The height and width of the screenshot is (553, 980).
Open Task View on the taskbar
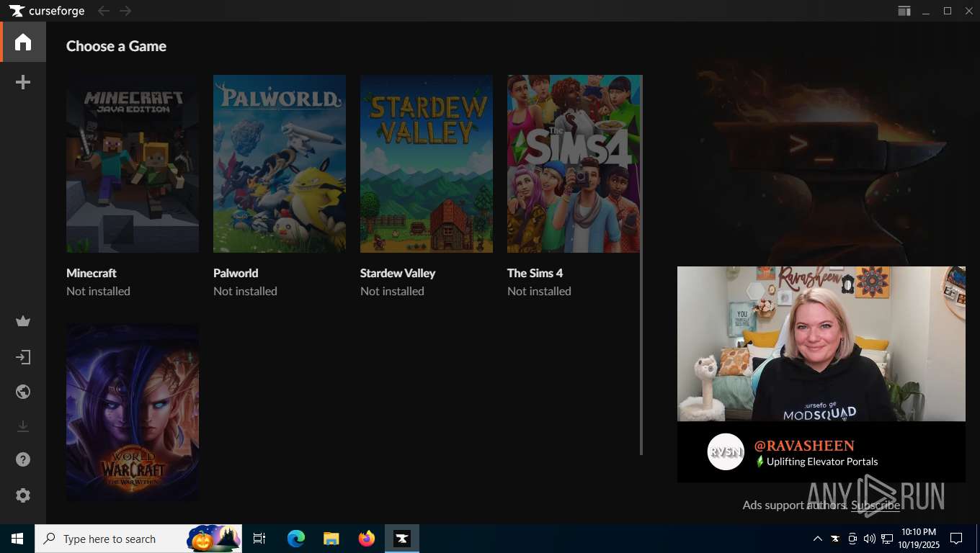(259, 539)
